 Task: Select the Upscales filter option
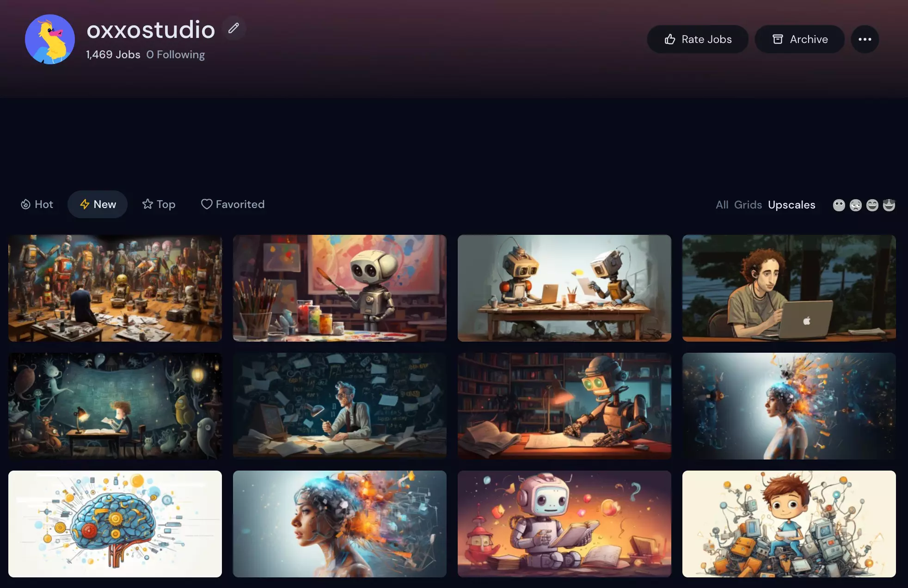point(791,205)
